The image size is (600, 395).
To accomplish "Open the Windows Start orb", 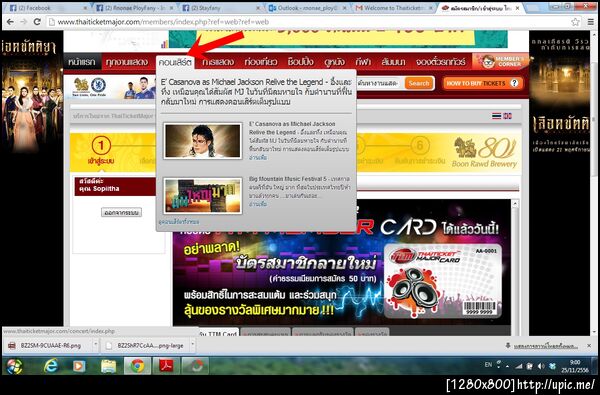I will [x=14, y=366].
